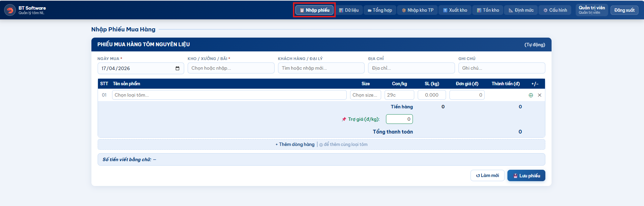
Task: Open the Cấu hình settings menu
Action: pyautogui.click(x=555, y=10)
